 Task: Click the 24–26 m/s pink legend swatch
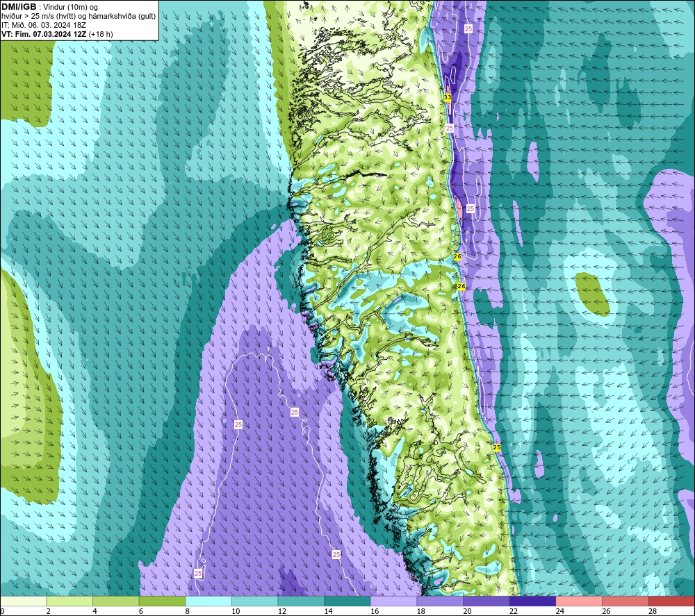[x=579, y=601]
